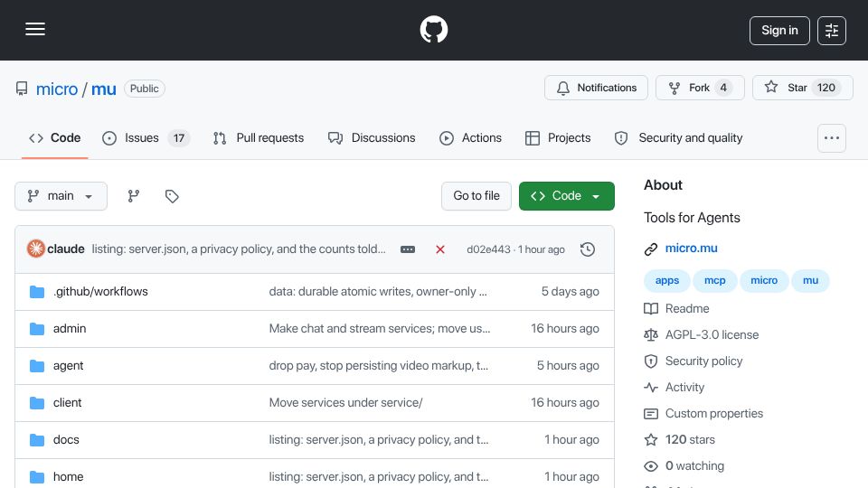Image resolution: width=868 pixels, height=488 pixels.
Task: Open the mu repository link
Action: tap(103, 89)
